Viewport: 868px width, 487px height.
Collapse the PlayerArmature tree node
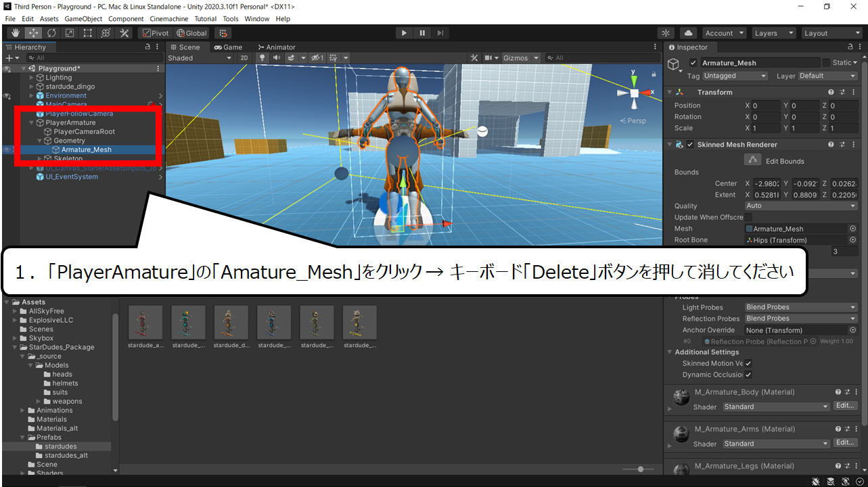(31, 123)
